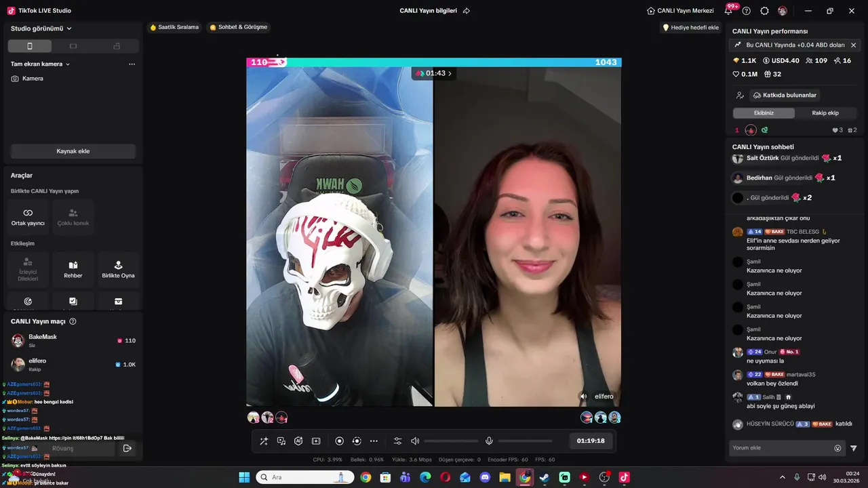Click the exit match icon button
Image resolution: width=868 pixels, height=488 pixels.
(x=127, y=448)
